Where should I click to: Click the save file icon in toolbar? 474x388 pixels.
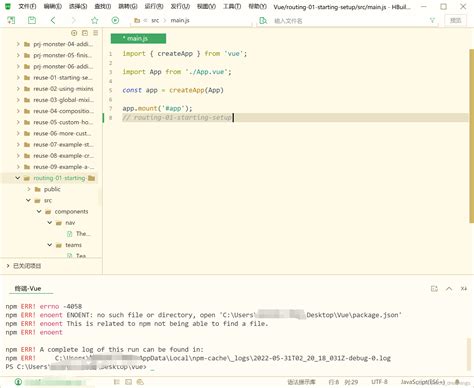click(32, 20)
